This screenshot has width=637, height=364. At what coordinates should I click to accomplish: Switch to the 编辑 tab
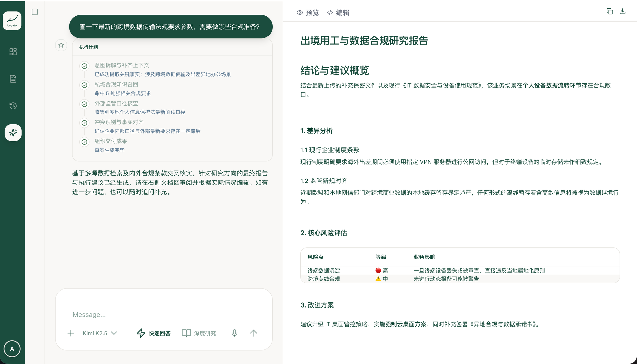click(x=338, y=13)
